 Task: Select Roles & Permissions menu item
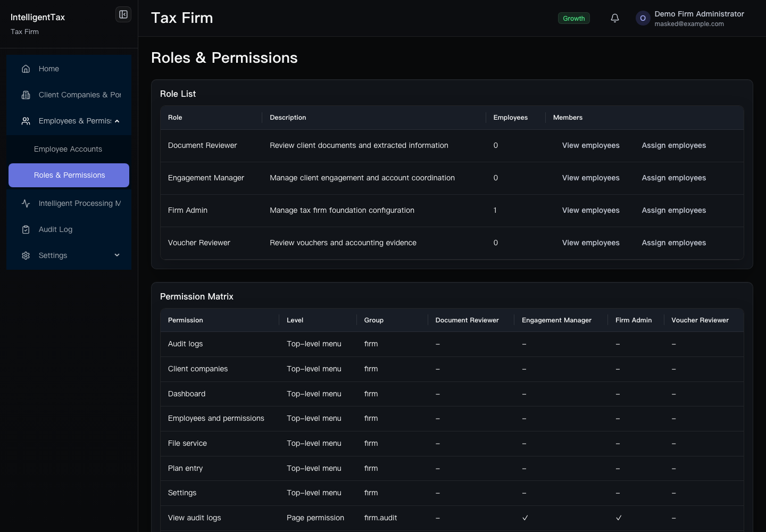pos(69,175)
